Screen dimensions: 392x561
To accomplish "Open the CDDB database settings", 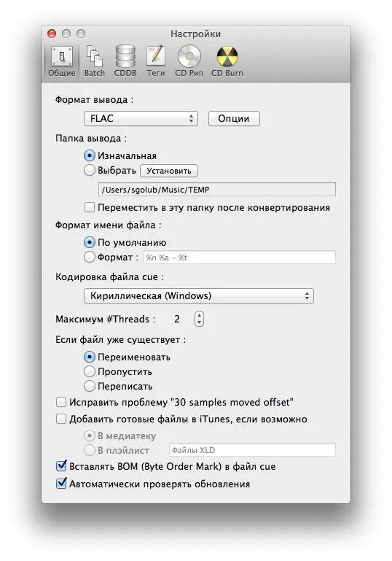I will click(x=125, y=61).
